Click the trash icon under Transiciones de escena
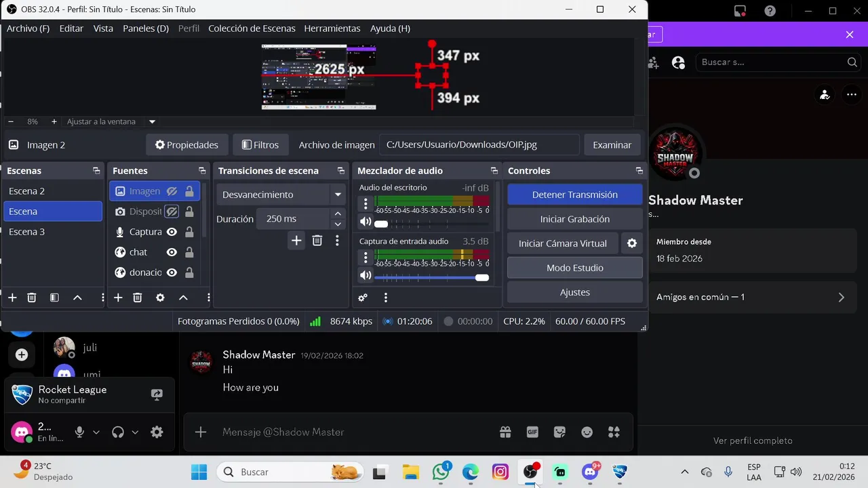 [317, 241]
